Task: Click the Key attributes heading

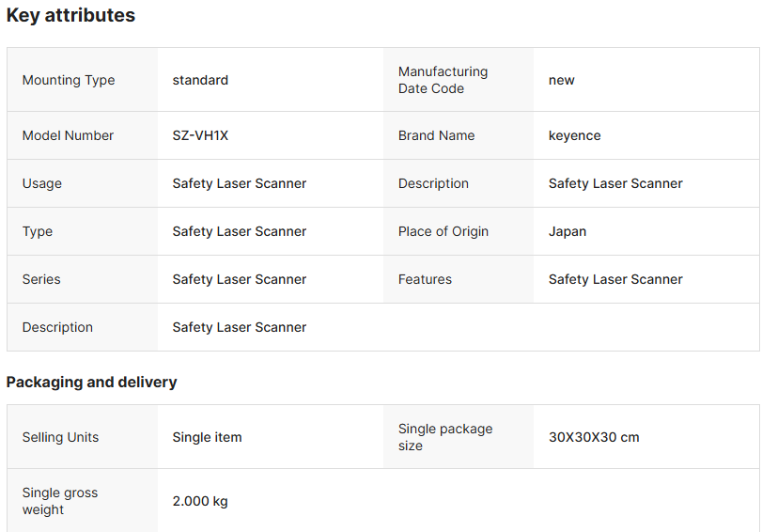Action: pos(70,16)
